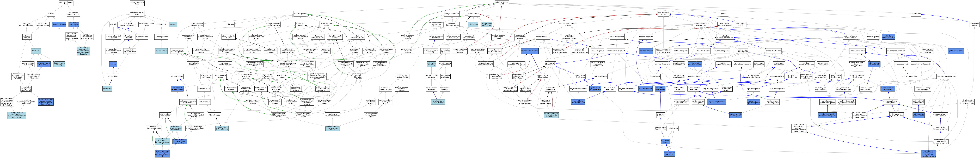Click the "DNA modification" node

pyautogui.click(x=204, y=89)
